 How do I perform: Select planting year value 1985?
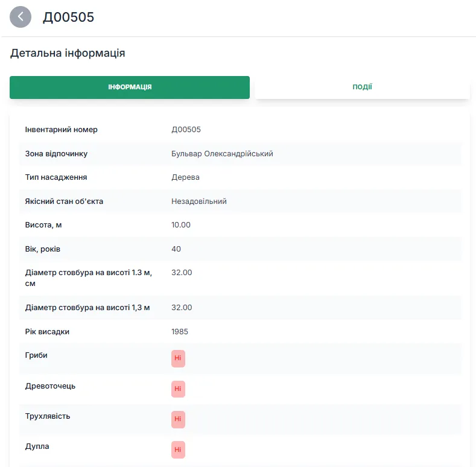[180, 332]
